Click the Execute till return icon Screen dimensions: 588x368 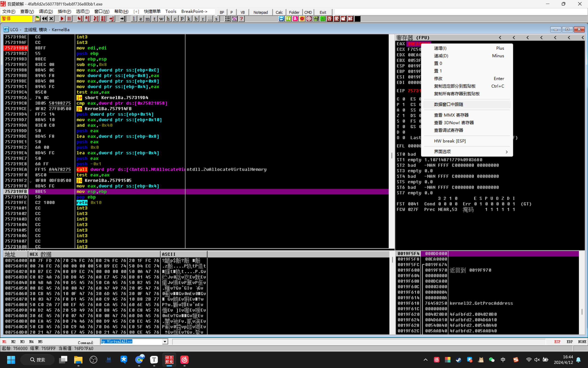click(x=112, y=19)
